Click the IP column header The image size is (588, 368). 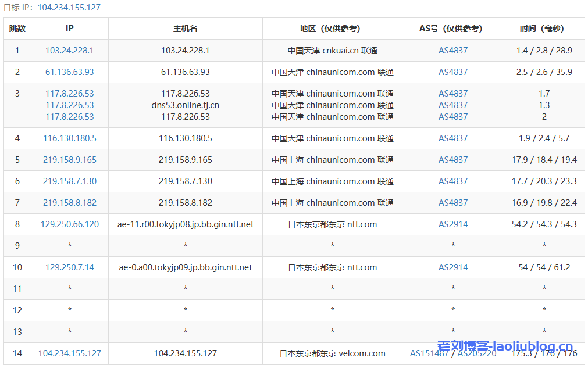point(69,28)
